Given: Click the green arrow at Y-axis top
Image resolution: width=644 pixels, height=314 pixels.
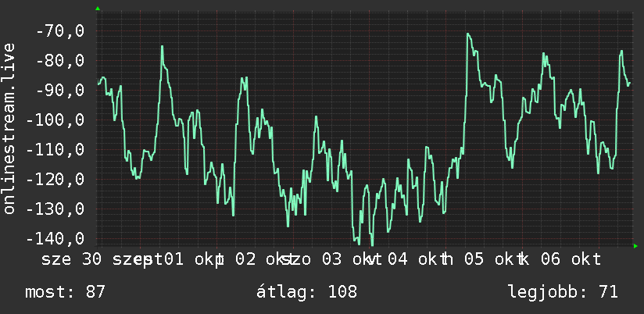Looking at the screenshot, I should pos(98,9).
